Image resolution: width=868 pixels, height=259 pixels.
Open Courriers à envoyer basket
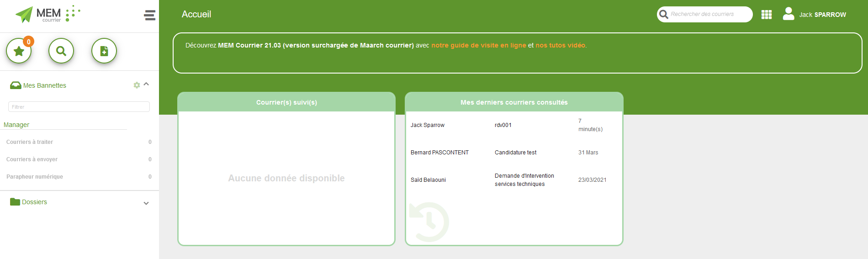[x=32, y=159]
